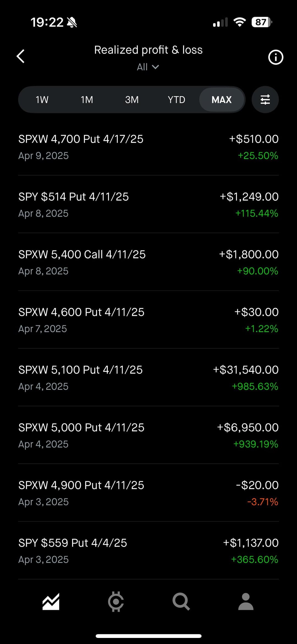This screenshot has height=644, width=297.
Task: Open SPY $559 Put 4/4/25 trade
Action: pyautogui.click(x=148, y=551)
